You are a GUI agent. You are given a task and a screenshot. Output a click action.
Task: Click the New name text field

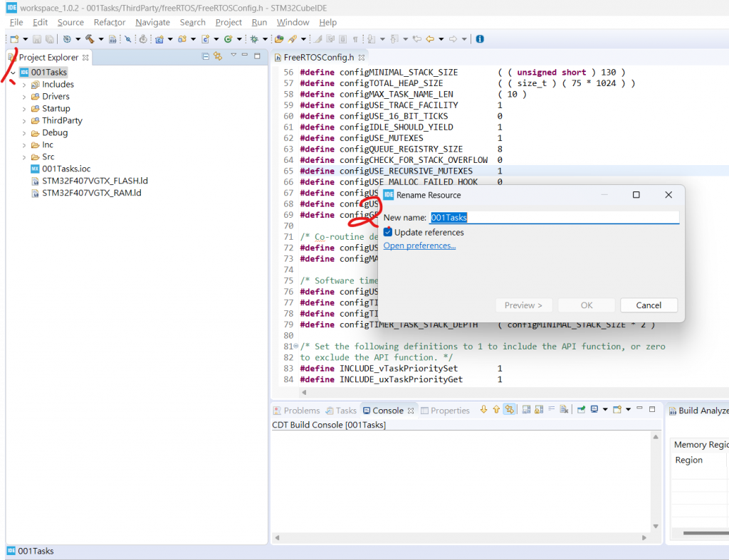click(553, 217)
